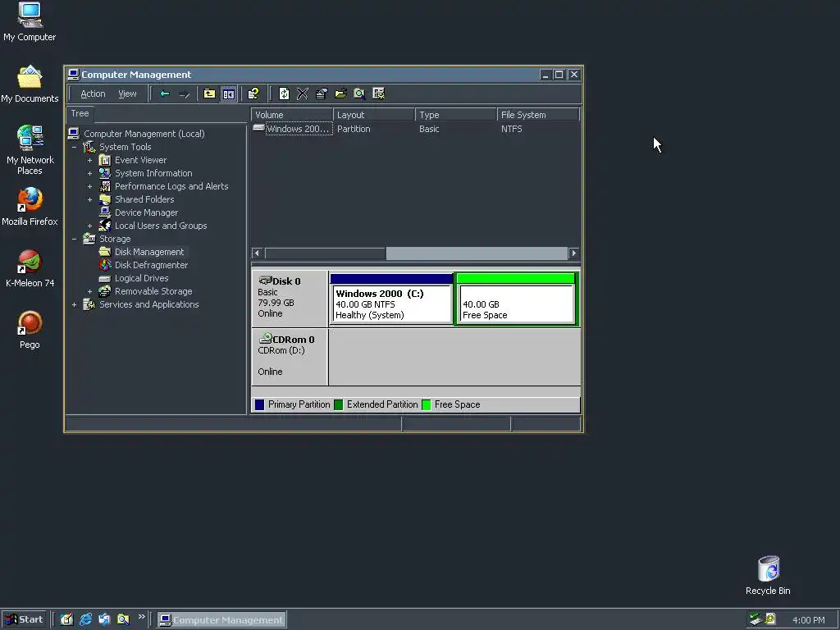Viewport: 840px width, 630px height.
Task: Select the Tree tab
Action: coord(80,113)
